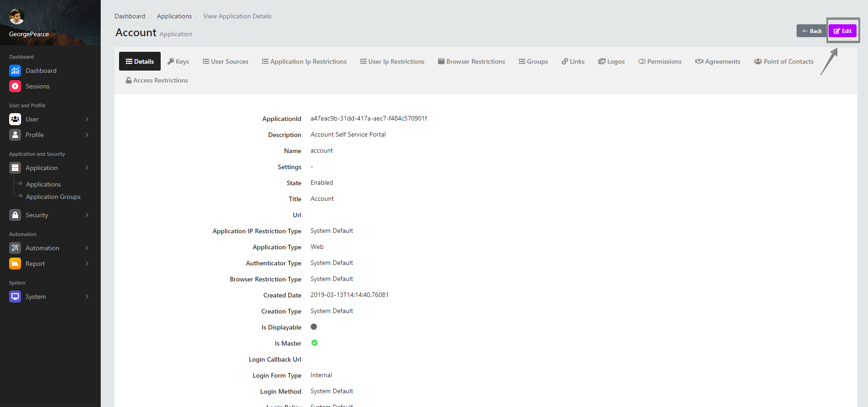
Task: Click the ApplicationId value a47eac9b-31dd-417a-aec7-f484c570901f
Action: coord(369,118)
